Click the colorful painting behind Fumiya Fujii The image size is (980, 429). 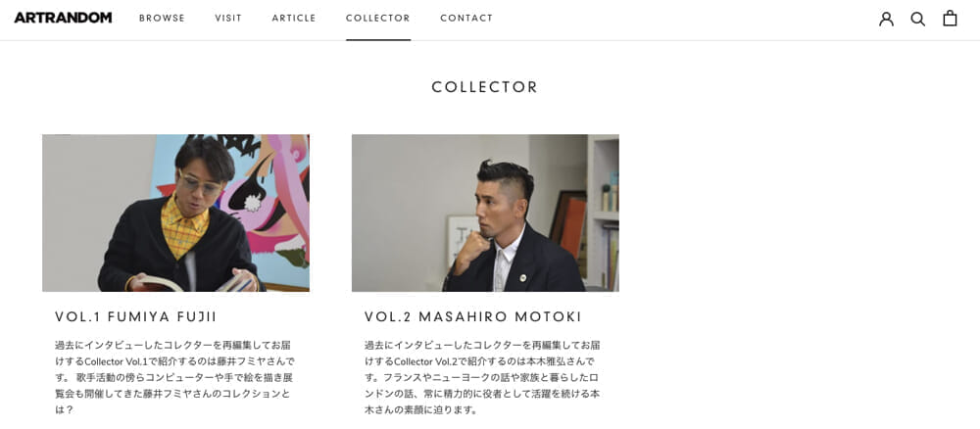(275, 200)
